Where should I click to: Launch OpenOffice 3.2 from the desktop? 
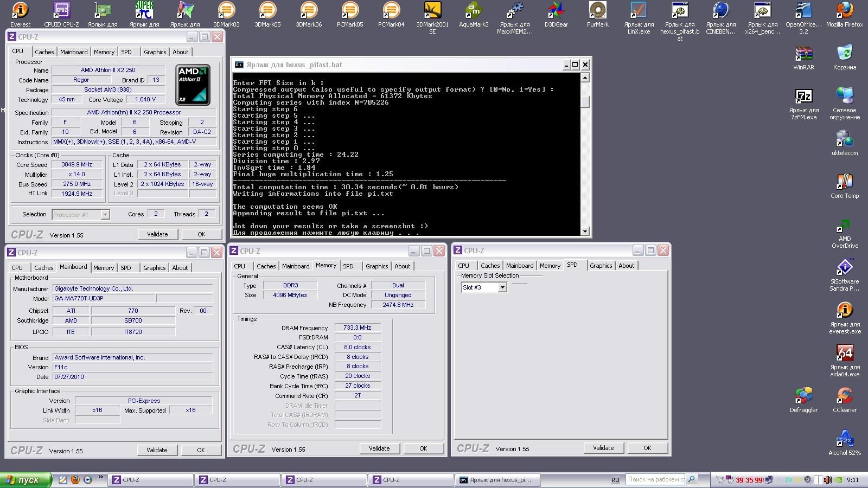click(x=803, y=17)
